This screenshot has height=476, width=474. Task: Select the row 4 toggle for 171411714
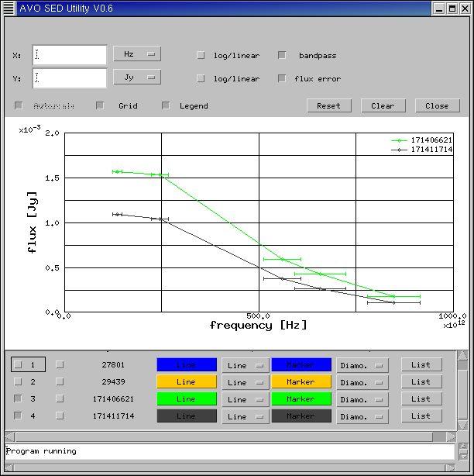(19, 416)
